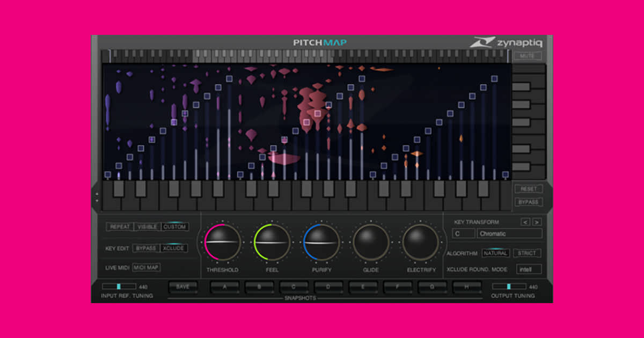
Task: Click the SNAPSHOTS label
Action: [300, 298]
